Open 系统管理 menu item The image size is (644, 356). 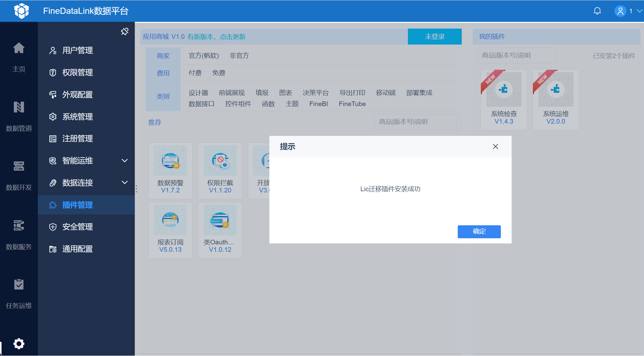(x=86, y=117)
